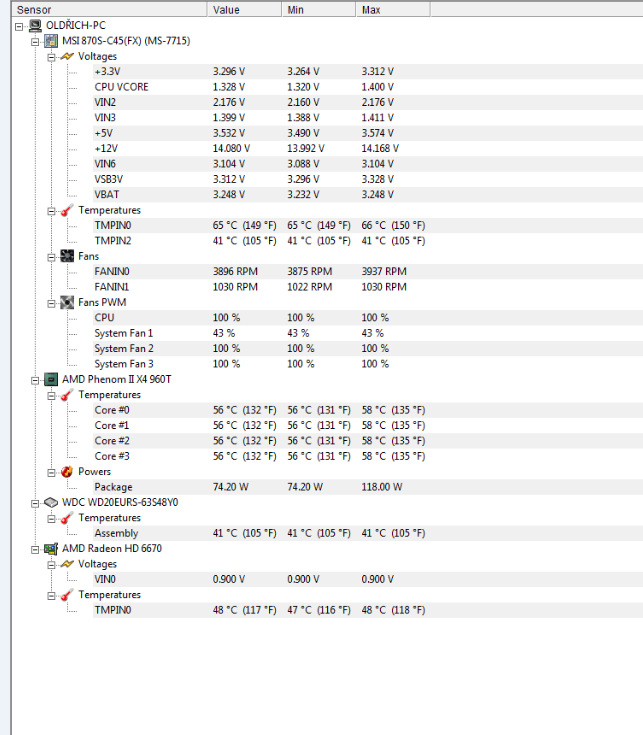Image resolution: width=643 pixels, height=735 pixels.
Task: Select the System Fan 2 row
Action: point(368,348)
